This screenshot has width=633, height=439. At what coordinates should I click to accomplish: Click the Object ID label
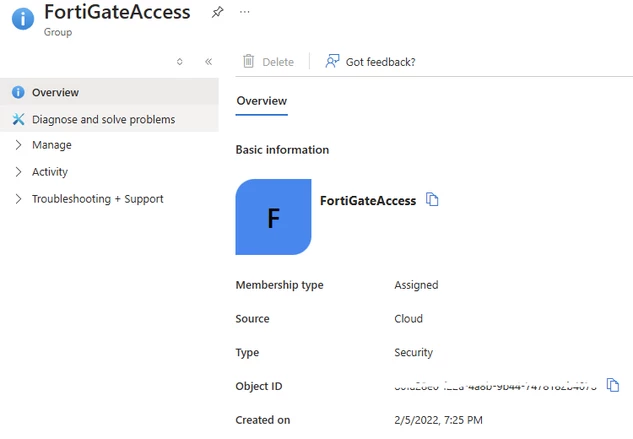(x=259, y=386)
